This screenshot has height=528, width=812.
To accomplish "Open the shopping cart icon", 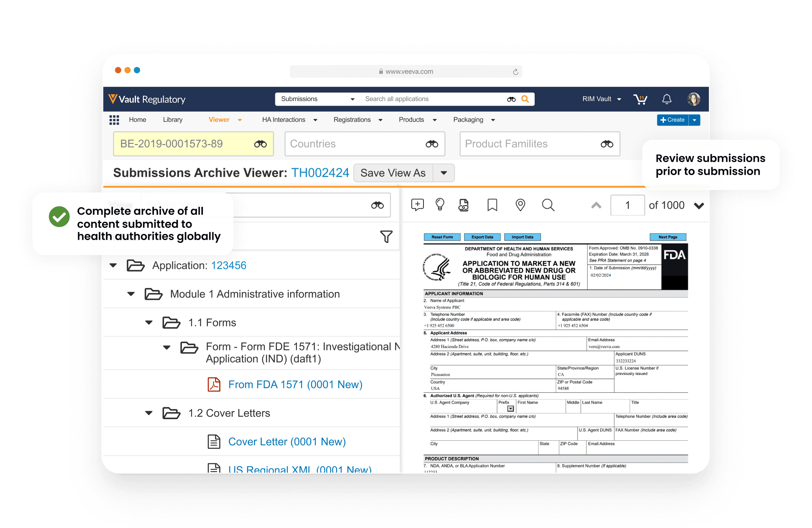I will click(640, 99).
